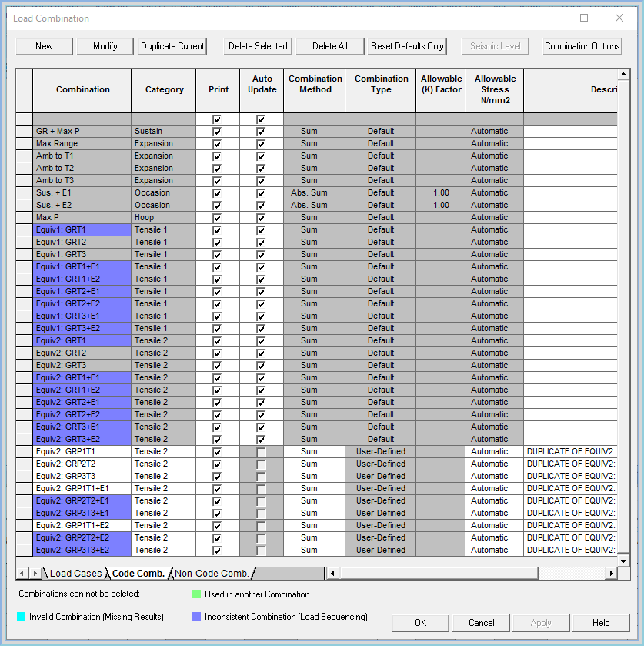
Task: Open the Non-Code Comb. tab
Action: [x=212, y=574]
